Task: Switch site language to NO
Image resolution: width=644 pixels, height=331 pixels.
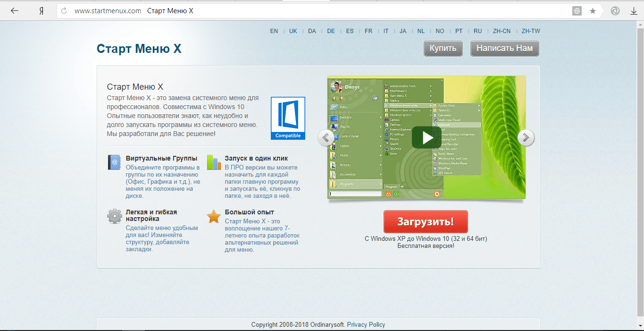Action: 440,31
